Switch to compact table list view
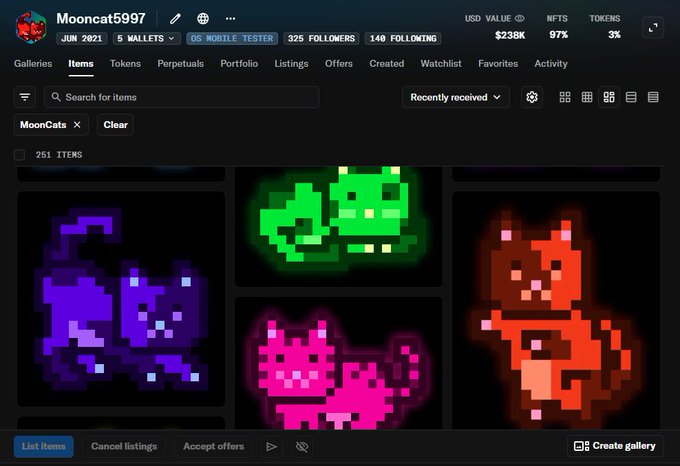This screenshot has height=466, width=680. (x=653, y=97)
